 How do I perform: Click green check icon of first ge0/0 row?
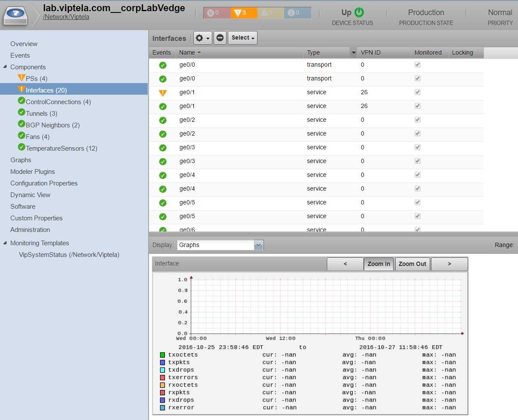tap(163, 65)
